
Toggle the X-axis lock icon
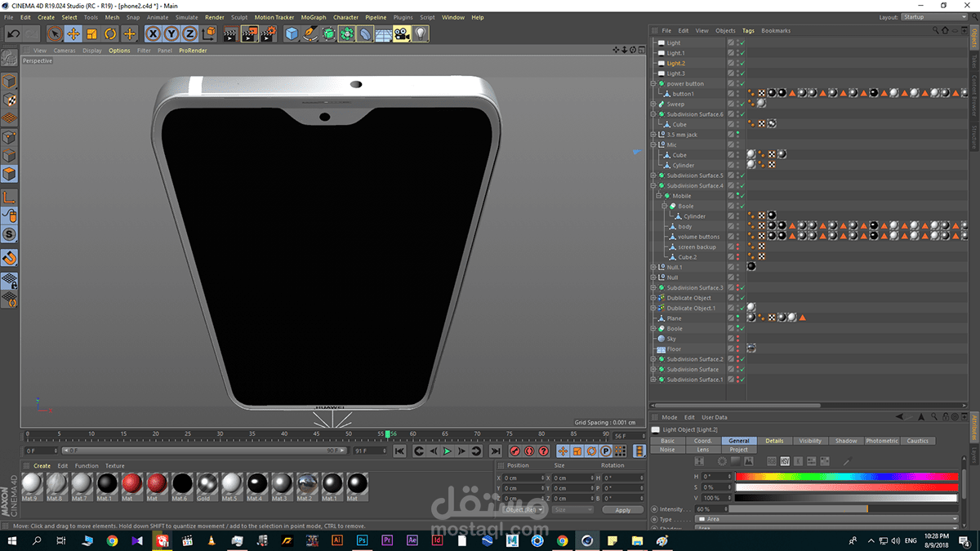153,33
